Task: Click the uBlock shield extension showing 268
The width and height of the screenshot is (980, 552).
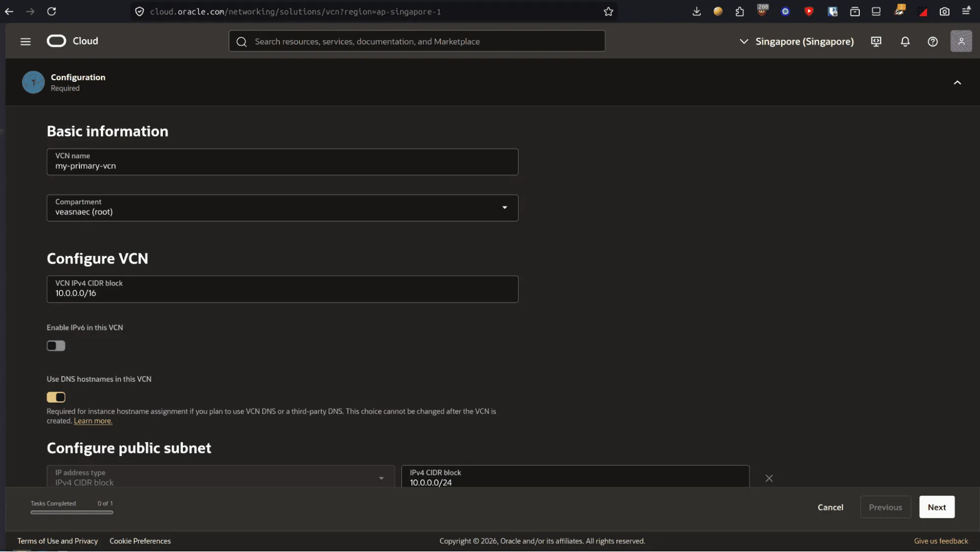Action: pos(762,10)
